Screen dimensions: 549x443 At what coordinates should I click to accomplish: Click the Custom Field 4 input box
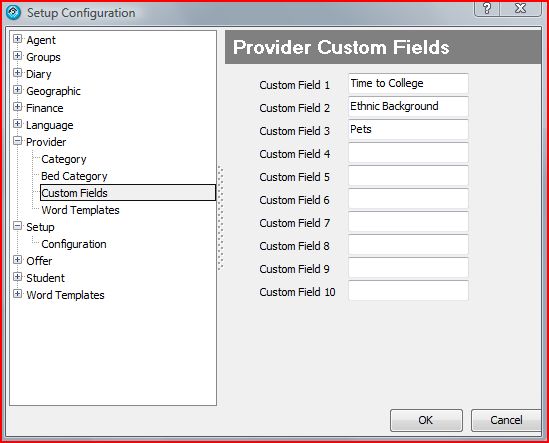(408, 153)
